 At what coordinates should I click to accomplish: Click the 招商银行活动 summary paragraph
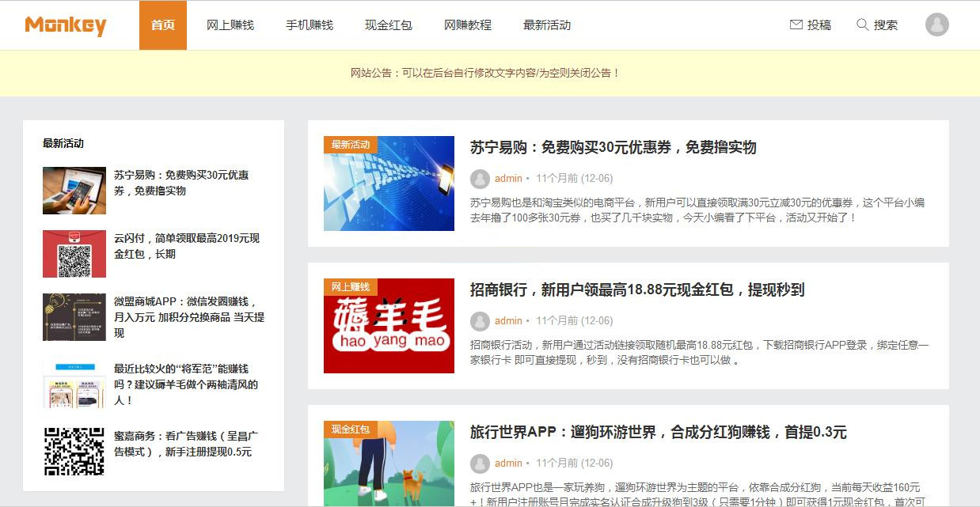pyautogui.click(x=700, y=353)
